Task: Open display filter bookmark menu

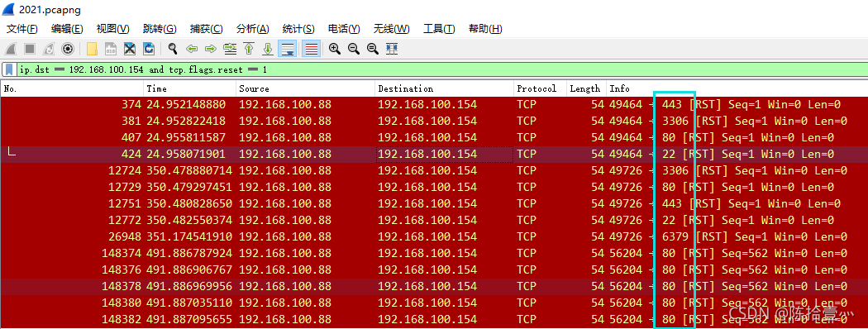Action: (9, 69)
